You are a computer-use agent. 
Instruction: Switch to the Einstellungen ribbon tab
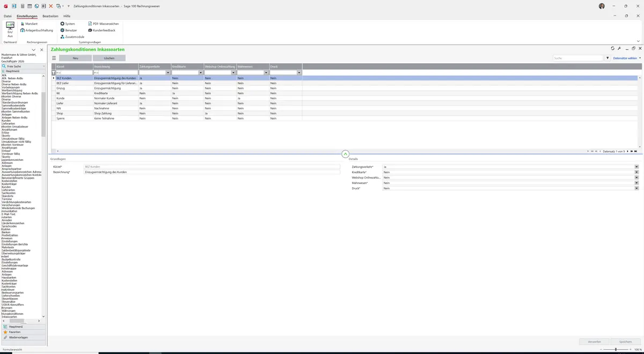pos(27,16)
